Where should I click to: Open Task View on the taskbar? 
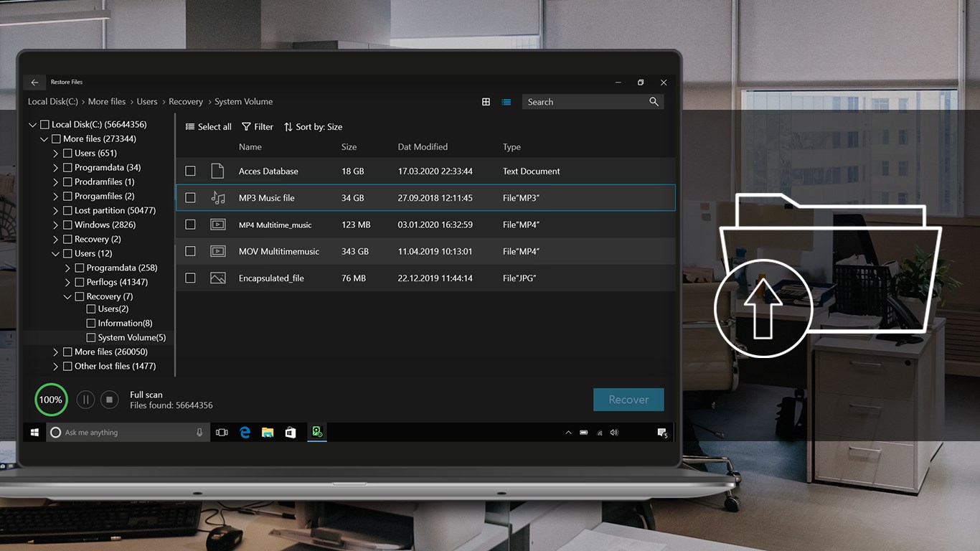click(222, 433)
